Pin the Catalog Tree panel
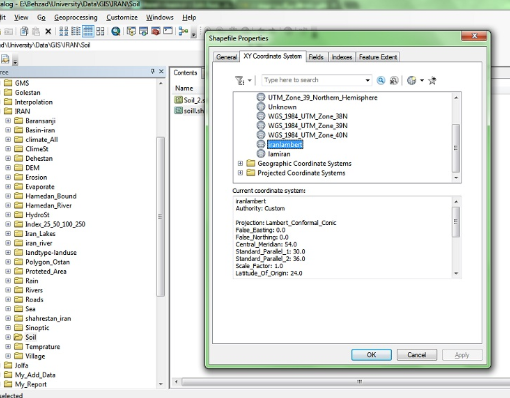 (x=153, y=71)
